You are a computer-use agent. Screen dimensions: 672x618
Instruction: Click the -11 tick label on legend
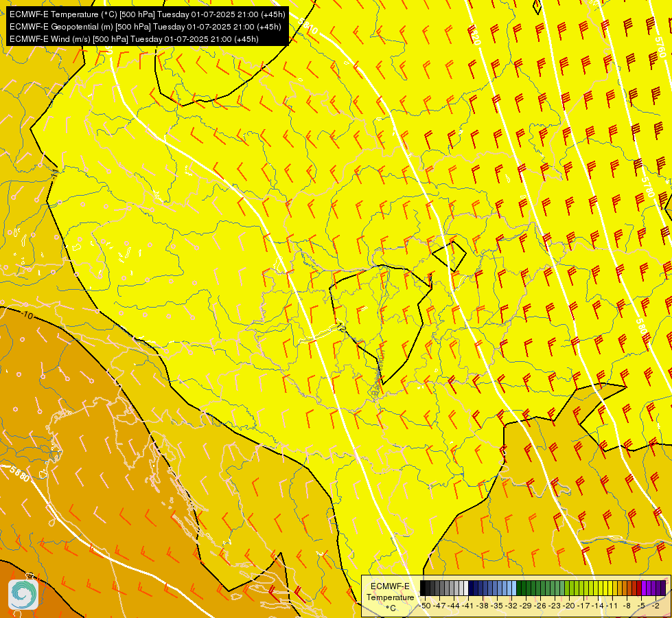point(612,606)
